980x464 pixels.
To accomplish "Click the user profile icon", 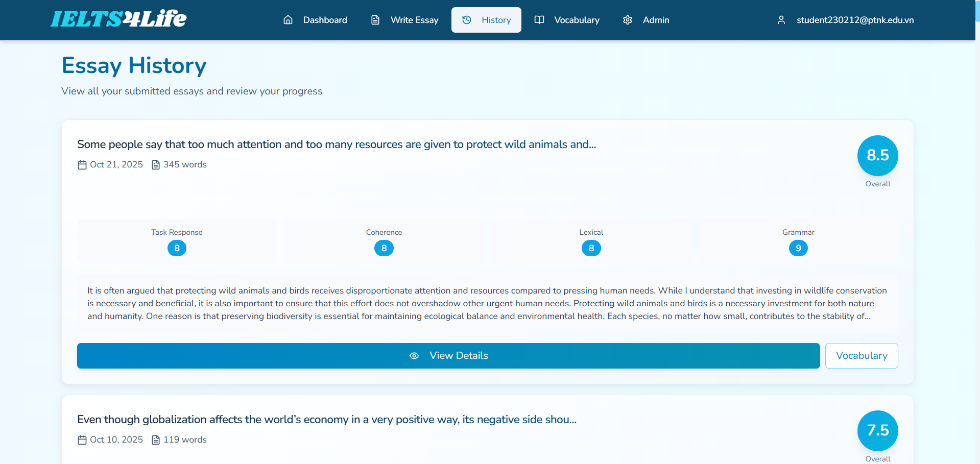I will [x=781, y=20].
